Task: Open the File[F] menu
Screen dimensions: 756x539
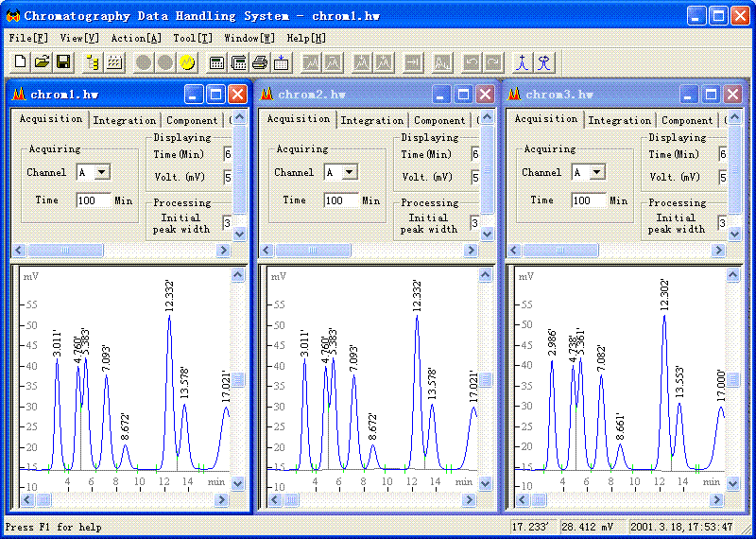Action: pyautogui.click(x=27, y=38)
